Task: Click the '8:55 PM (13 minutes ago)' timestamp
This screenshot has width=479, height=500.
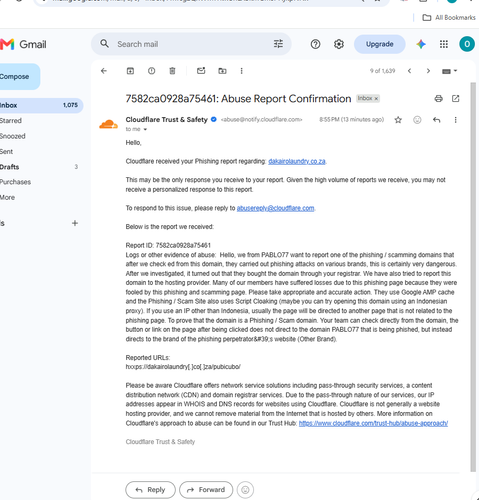Action: tap(352, 120)
